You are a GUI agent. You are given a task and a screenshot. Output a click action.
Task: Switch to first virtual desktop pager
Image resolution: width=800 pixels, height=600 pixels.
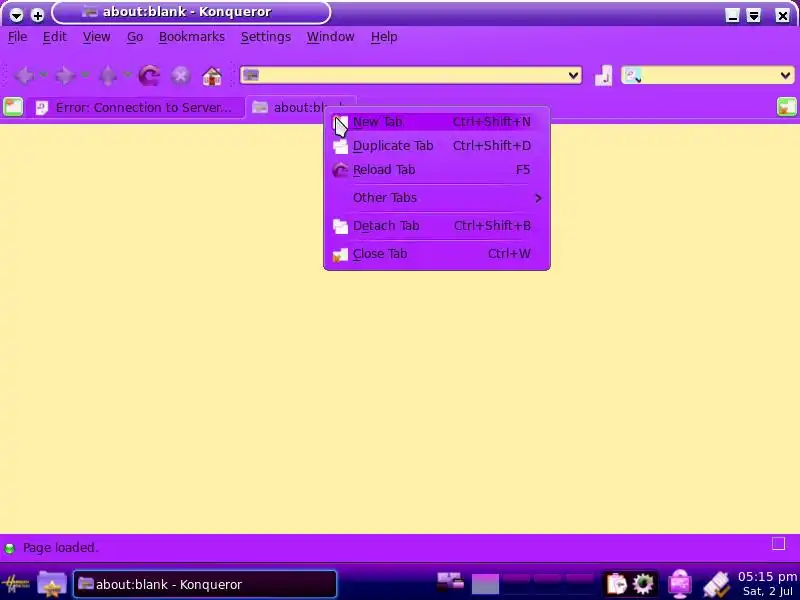pyautogui.click(x=485, y=585)
